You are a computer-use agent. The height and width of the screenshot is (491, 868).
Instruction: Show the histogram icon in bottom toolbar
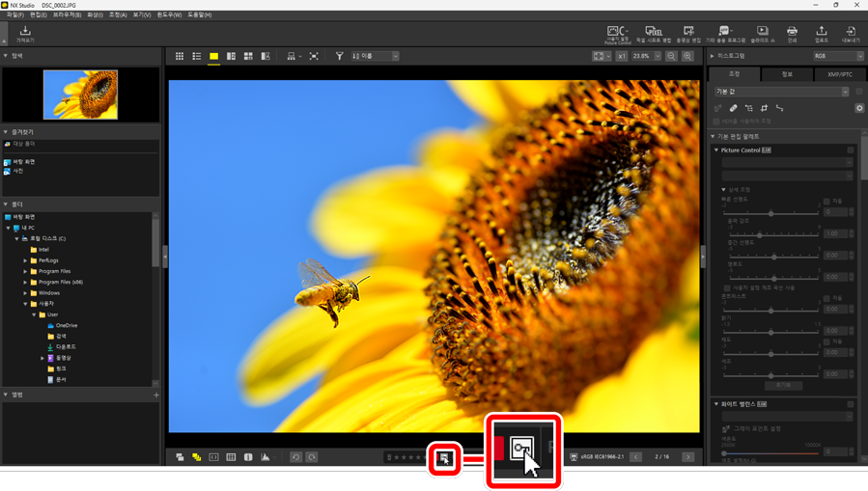pyautogui.click(x=266, y=457)
